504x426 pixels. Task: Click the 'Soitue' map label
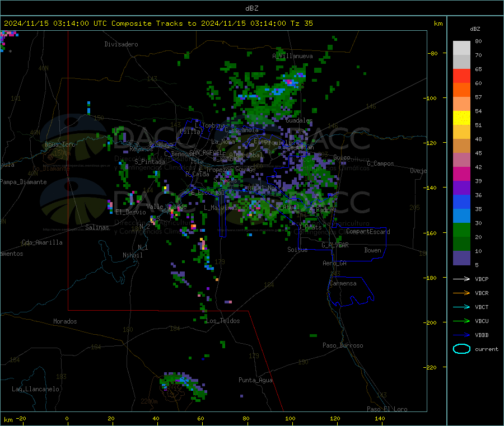297,250
